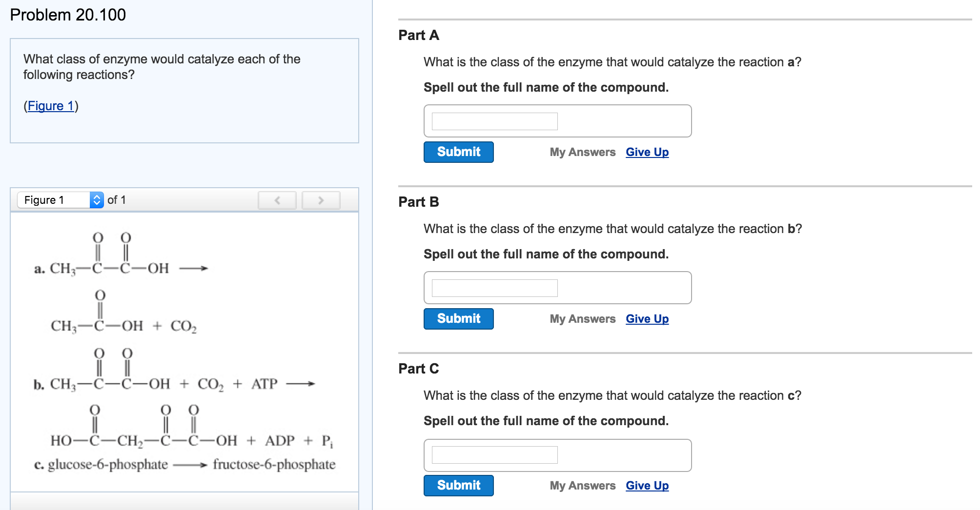Click the Problem 20.100 heading
The height and width of the screenshot is (510, 980).
(68, 15)
